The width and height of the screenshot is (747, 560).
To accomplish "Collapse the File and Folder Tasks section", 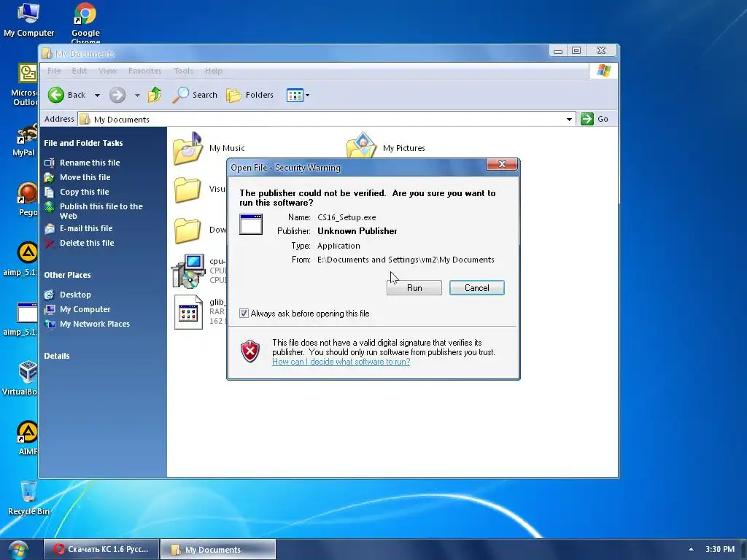I will click(83, 143).
